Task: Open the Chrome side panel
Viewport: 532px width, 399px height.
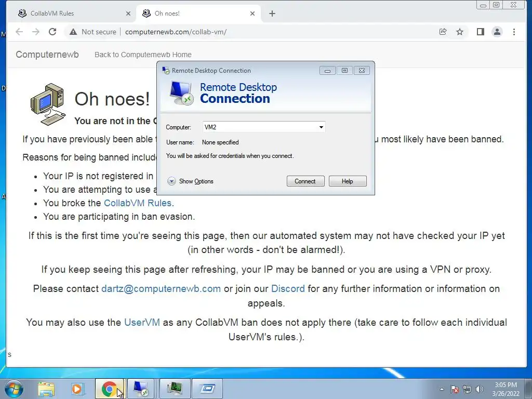Action: tap(480, 32)
